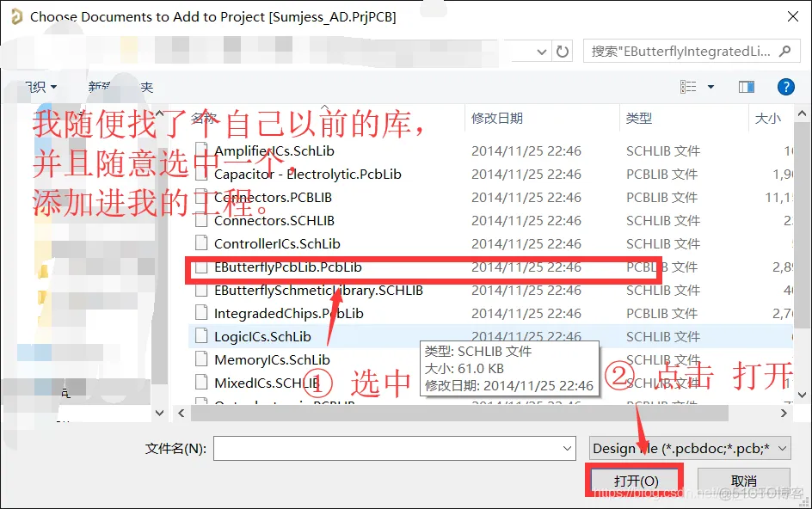Click file icon of IntegradedChips.PcbLib
Image resolution: width=812 pixels, height=509 pixels.
point(201,313)
